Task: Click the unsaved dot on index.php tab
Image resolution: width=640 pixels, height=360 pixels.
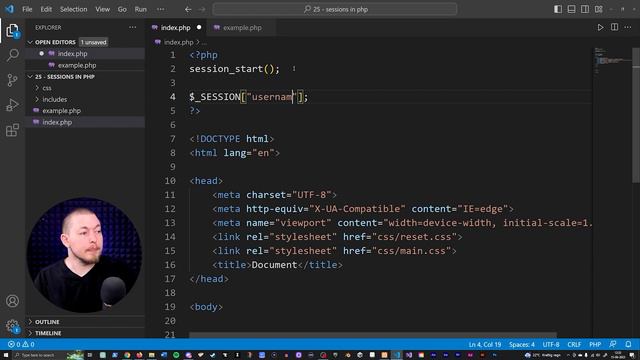Action: tap(199, 27)
